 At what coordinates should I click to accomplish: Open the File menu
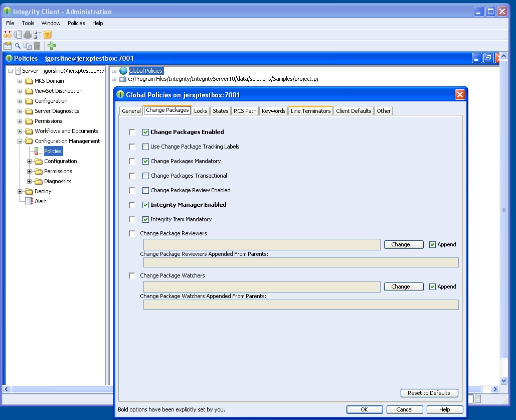[x=10, y=23]
